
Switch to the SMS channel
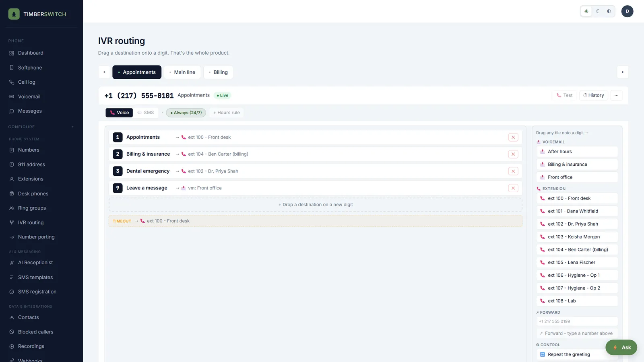click(146, 113)
